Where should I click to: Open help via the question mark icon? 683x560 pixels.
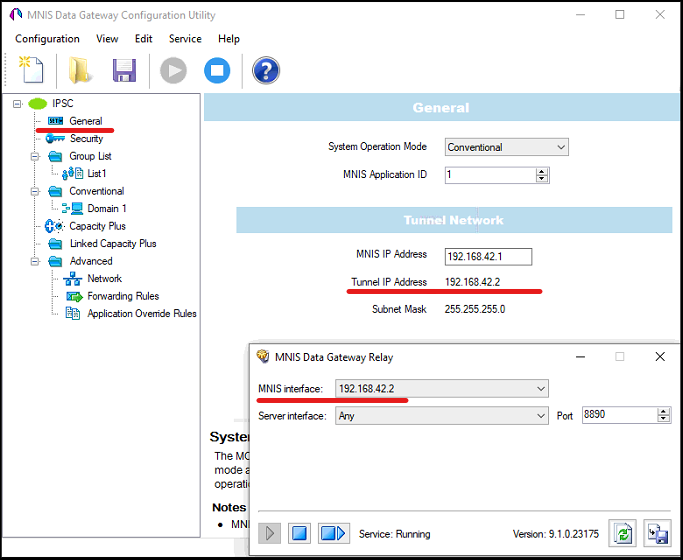pyautogui.click(x=266, y=71)
